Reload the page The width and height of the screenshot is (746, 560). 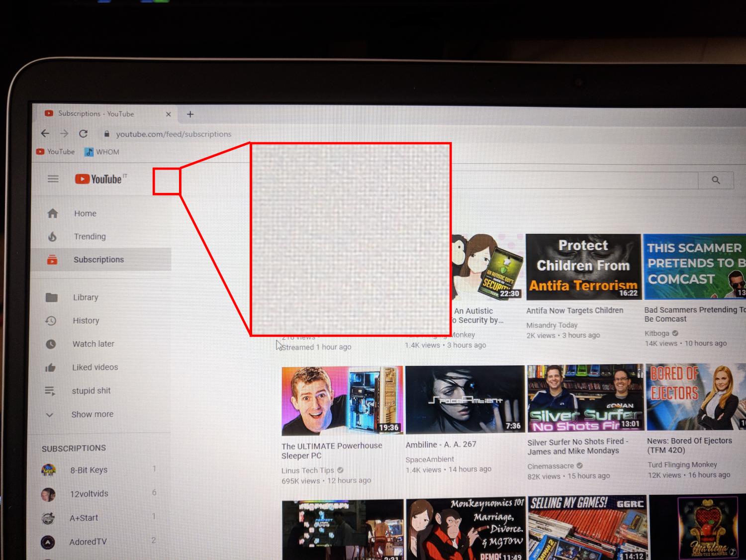tap(84, 133)
